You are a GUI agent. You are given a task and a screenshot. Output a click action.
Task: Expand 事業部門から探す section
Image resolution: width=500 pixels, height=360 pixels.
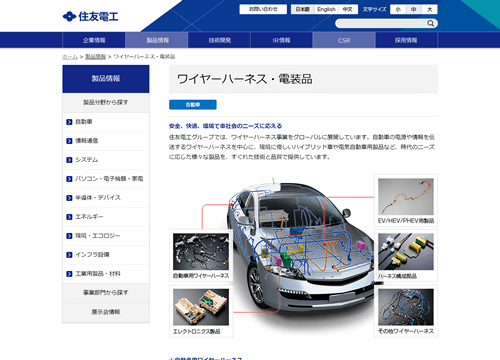pyautogui.click(x=106, y=293)
